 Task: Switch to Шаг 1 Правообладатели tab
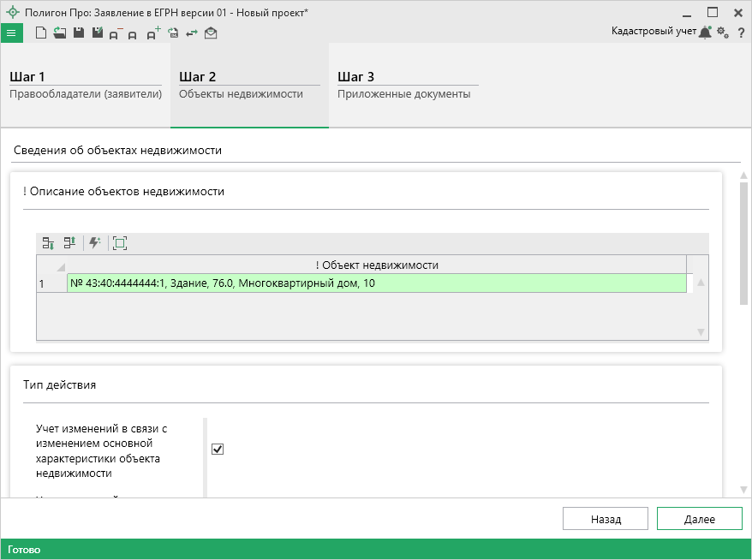(x=85, y=85)
